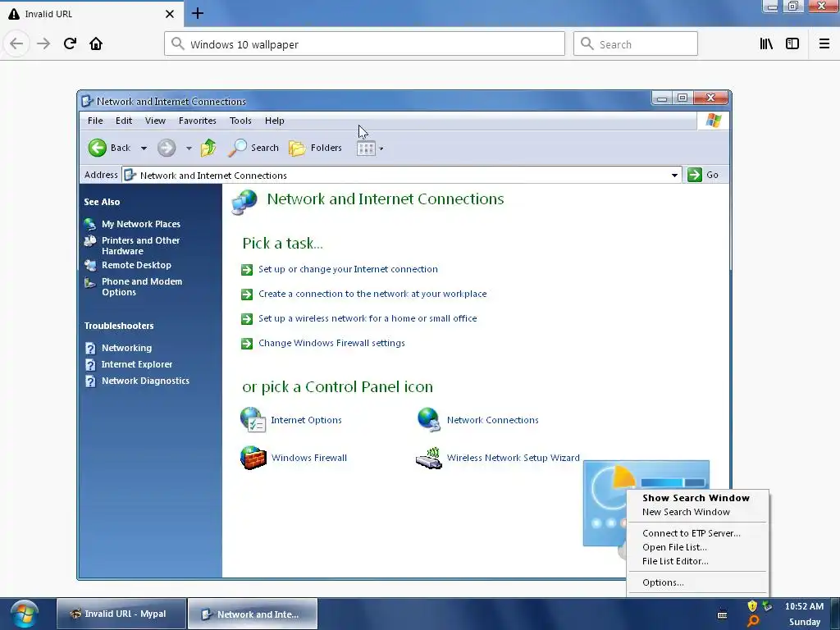This screenshot has height=630, width=840.
Task: Open the View menu
Action: (x=155, y=121)
